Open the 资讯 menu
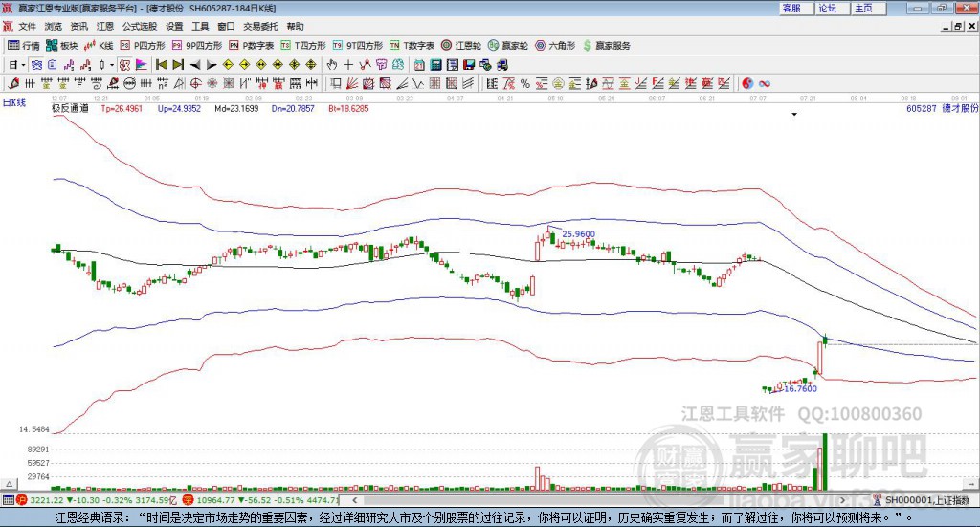This screenshot has width=980, height=527. tap(78, 26)
